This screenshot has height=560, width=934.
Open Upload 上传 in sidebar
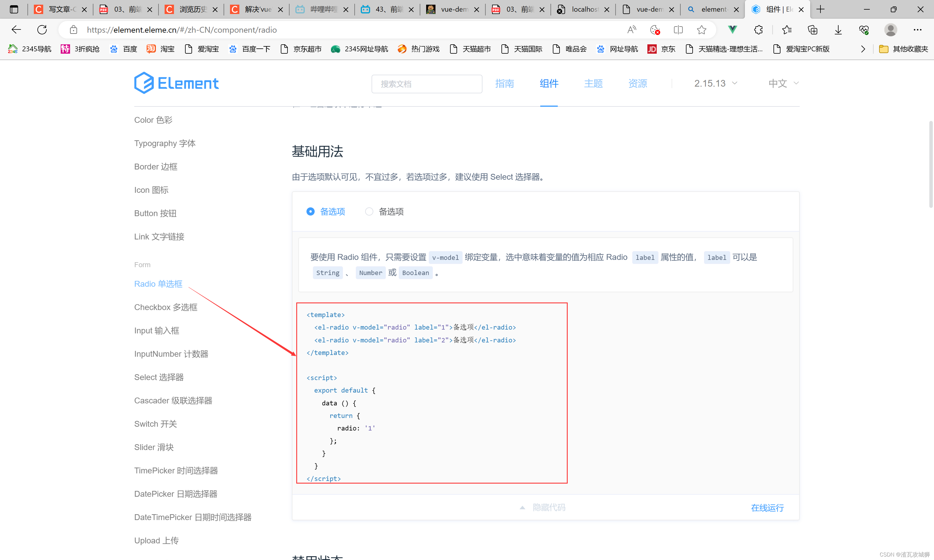pyautogui.click(x=156, y=541)
